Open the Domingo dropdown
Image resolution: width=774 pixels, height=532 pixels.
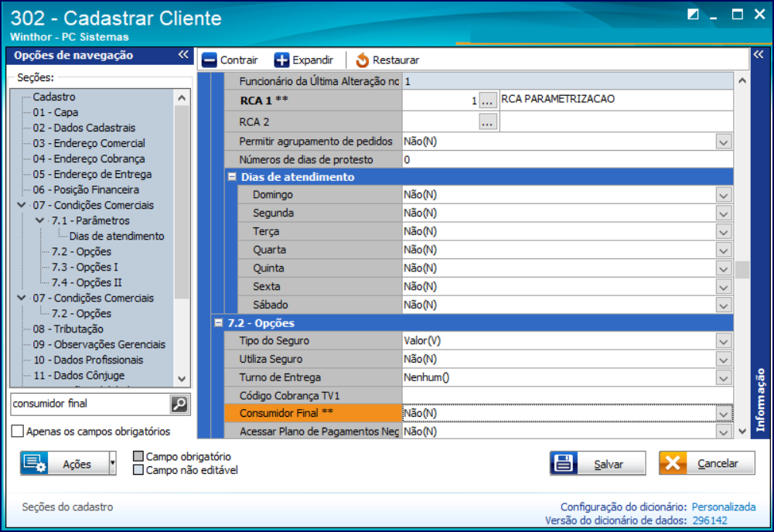tap(724, 196)
